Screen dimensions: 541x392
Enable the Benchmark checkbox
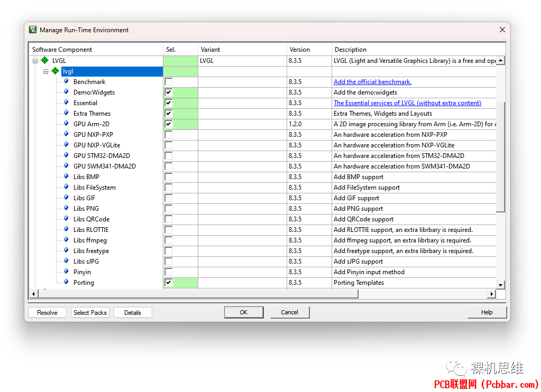pos(168,82)
